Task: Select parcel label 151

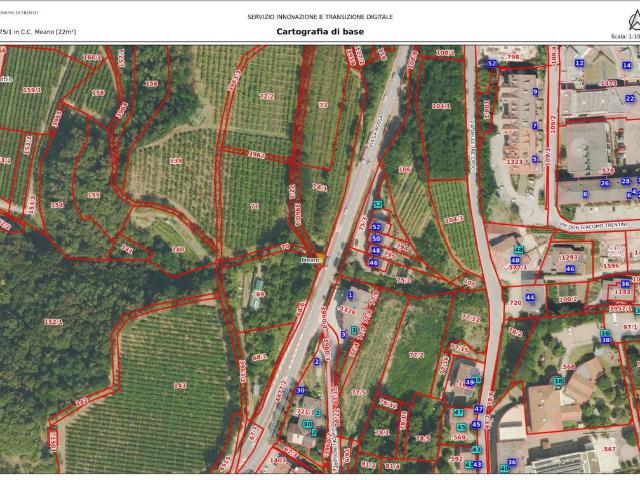Action: click(x=57, y=205)
